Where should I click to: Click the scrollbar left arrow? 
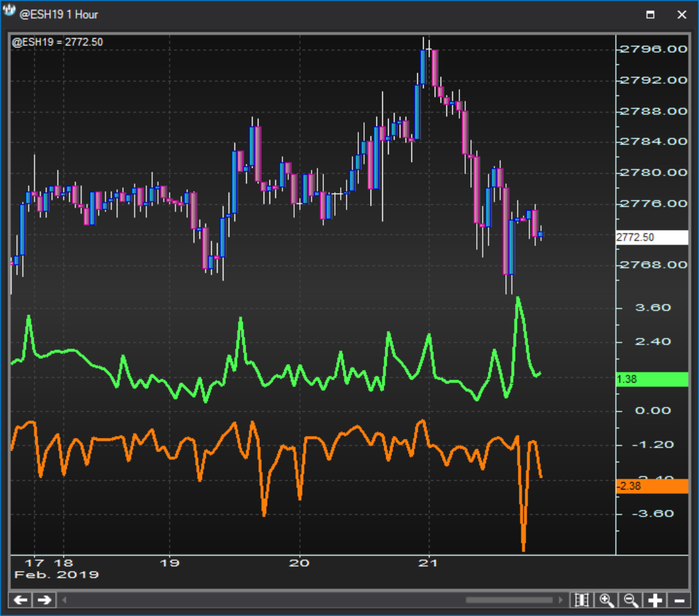point(64,600)
